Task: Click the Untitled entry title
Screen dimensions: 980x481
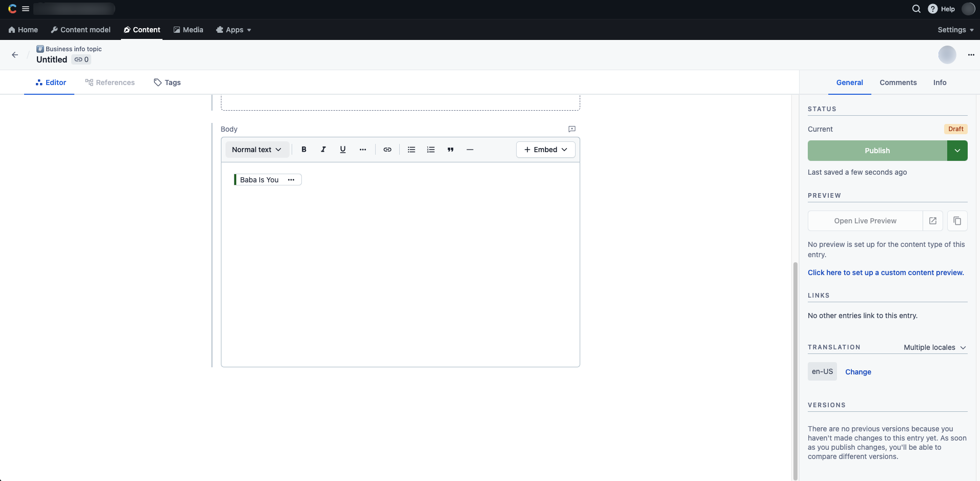Action: click(x=52, y=59)
